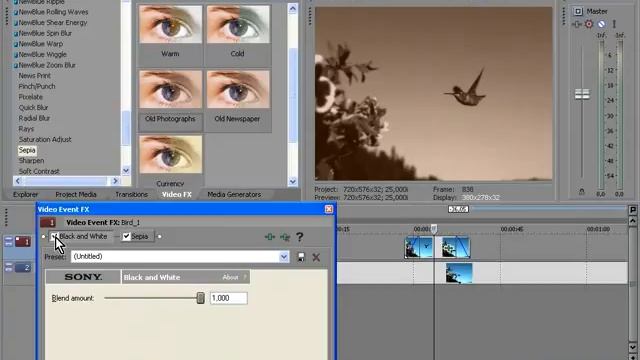This screenshot has width=640, height=360.
Task: Solo the Master bus
Action: pyautogui.click(x=613, y=24)
